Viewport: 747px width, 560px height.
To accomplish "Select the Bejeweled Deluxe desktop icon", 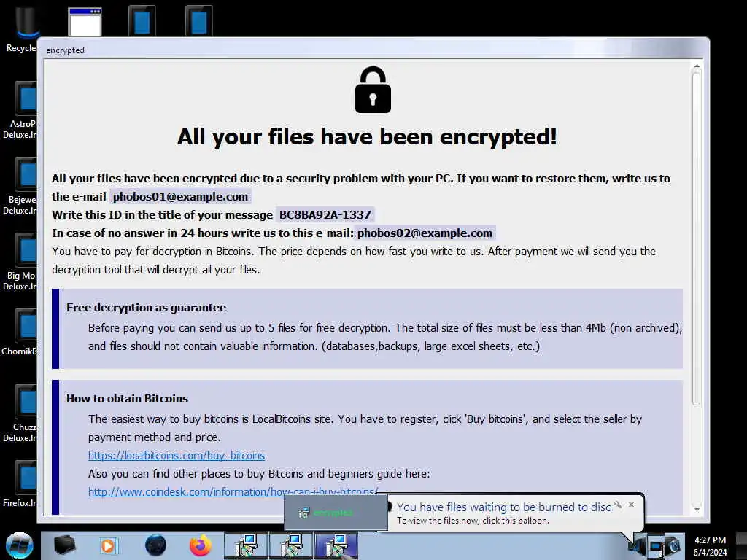I will click(x=20, y=186).
